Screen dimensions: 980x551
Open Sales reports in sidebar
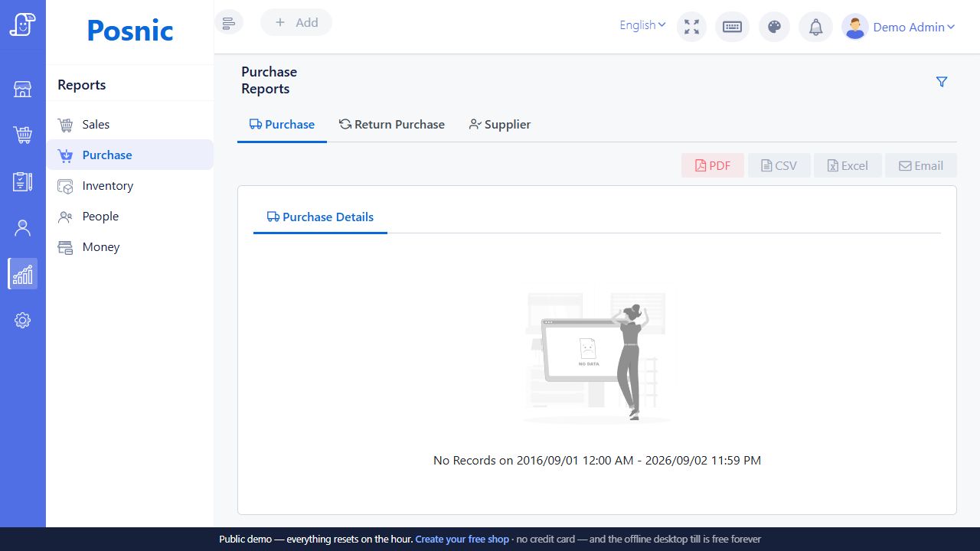[x=129, y=124]
